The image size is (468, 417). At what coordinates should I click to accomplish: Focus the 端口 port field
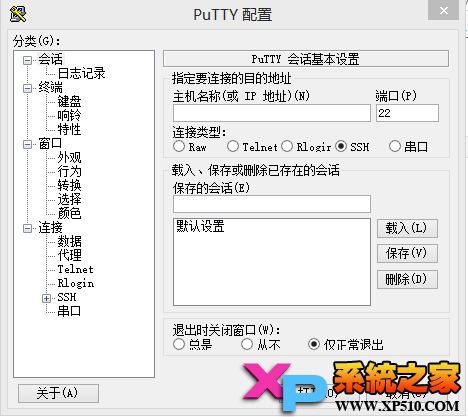pos(407,113)
